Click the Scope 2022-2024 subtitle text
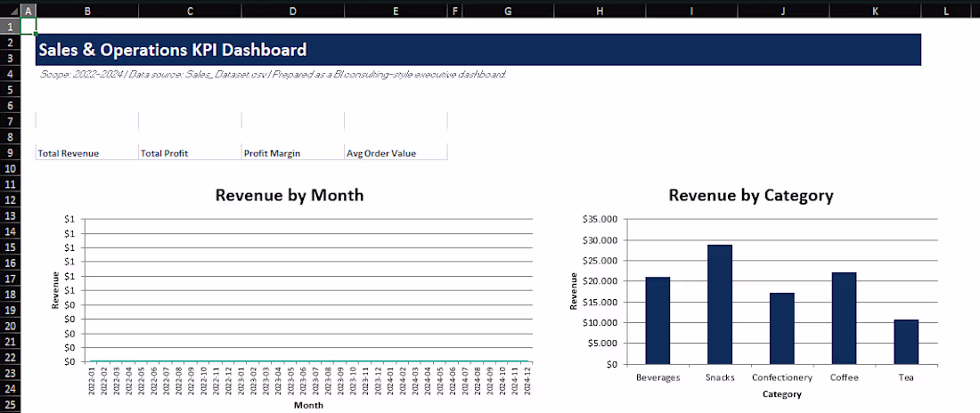The height and width of the screenshot is (413, 980). click(x=272, y=75)
